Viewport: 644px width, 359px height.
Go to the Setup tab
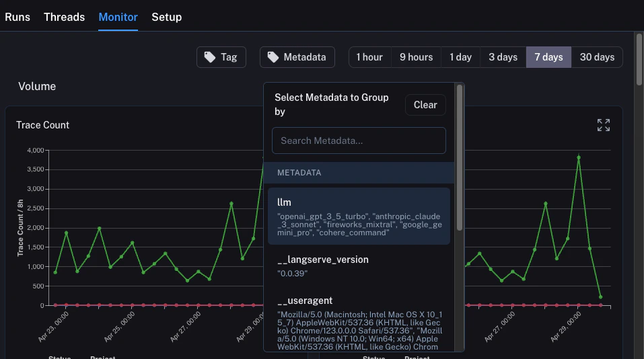coord(166,17)
